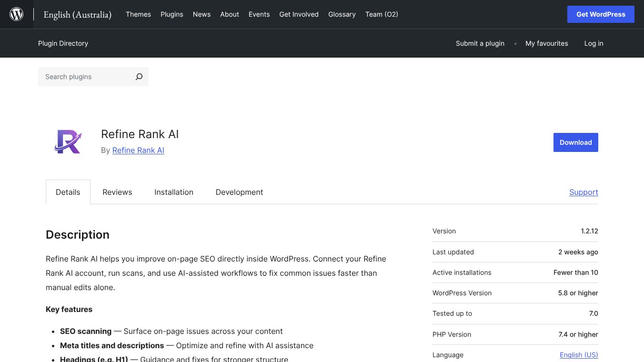Click the '5.8 or higher' WordPress version
The height and width of the screenshot is (362, 644).
(578, 293)
